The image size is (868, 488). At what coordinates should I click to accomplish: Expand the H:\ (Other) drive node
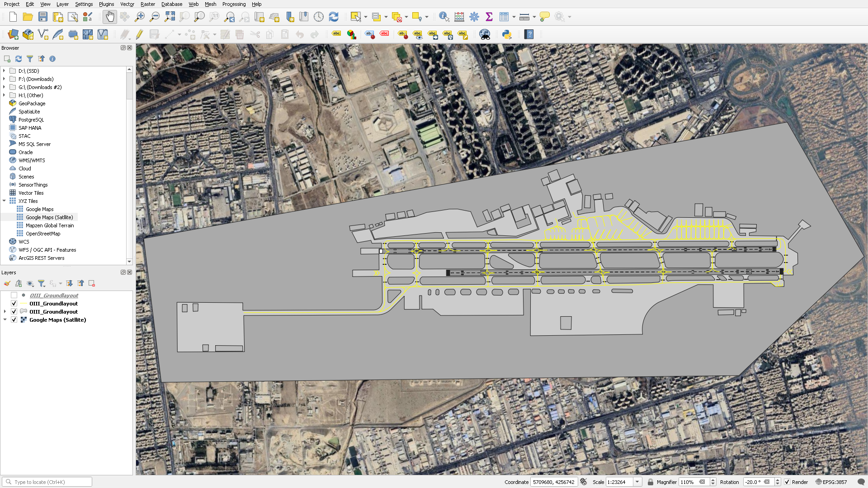pos(4,95)
